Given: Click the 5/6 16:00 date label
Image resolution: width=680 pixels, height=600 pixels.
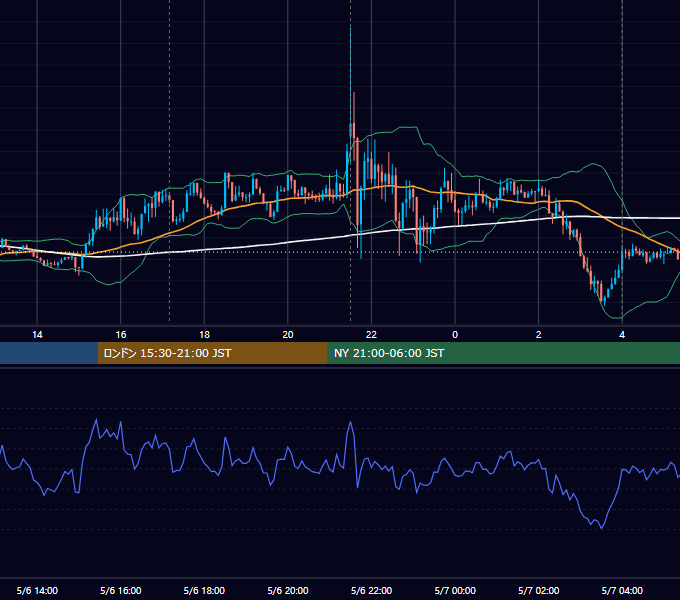Looking at the screenshot, I should 121,590.
